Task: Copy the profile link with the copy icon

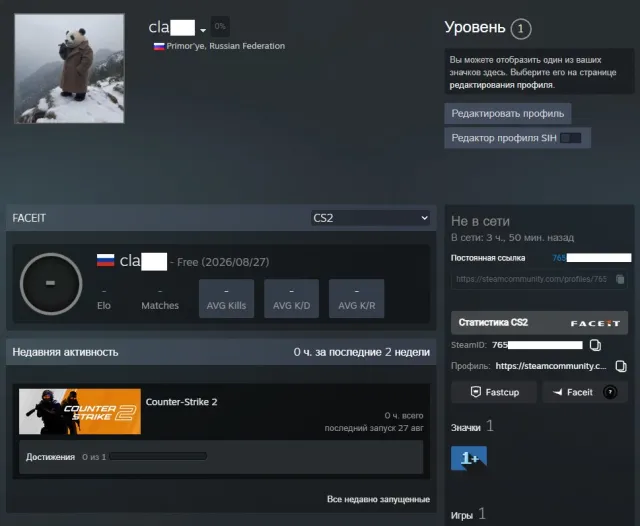Action: 621,366
